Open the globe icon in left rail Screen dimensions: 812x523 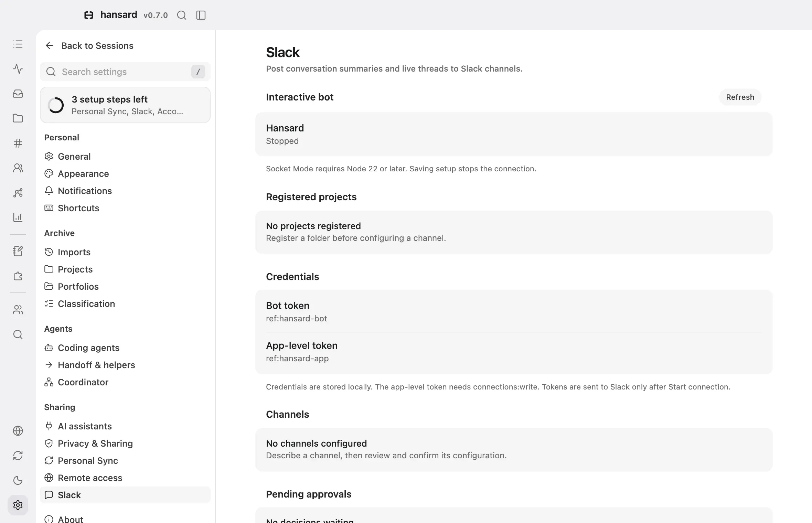pyautogui.click(x=18, y=431)
